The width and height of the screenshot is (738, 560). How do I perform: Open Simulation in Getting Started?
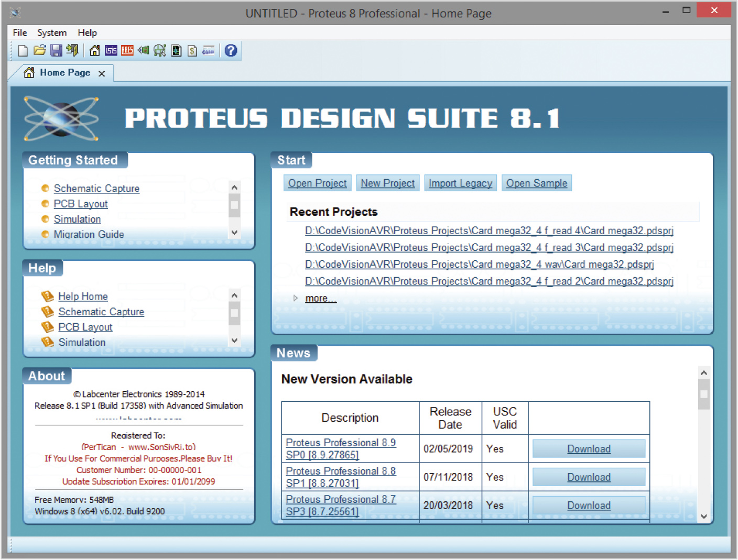77,219
